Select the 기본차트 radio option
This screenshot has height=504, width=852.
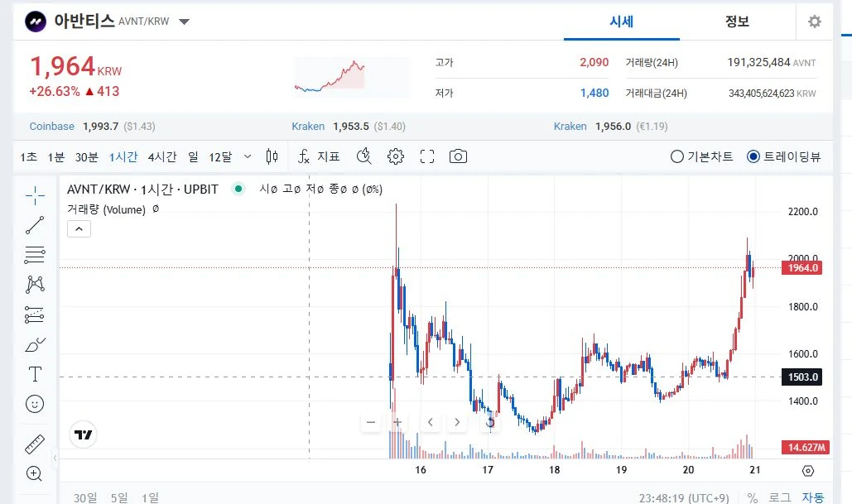701,156
